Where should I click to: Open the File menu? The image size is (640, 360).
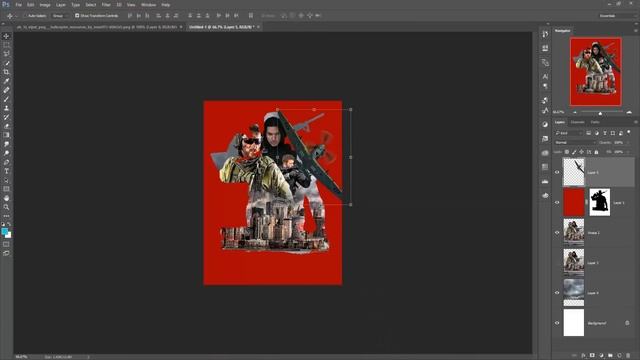(18, 5)
